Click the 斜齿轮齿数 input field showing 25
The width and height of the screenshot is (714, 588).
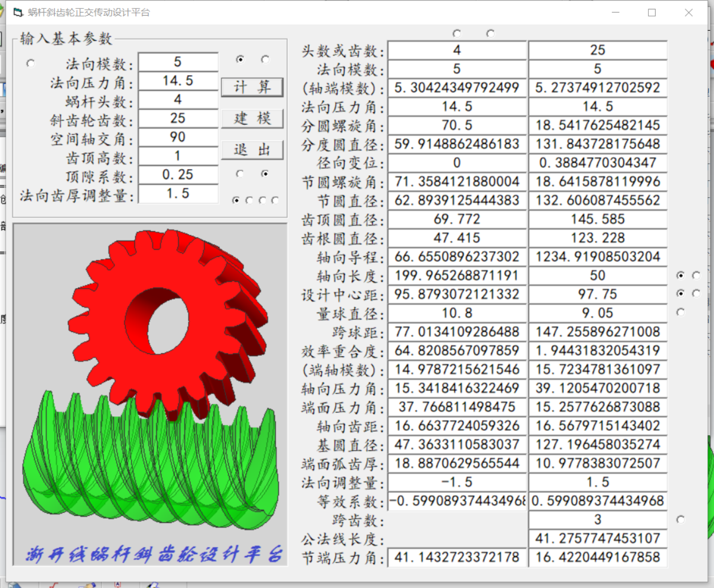[178, 118]
